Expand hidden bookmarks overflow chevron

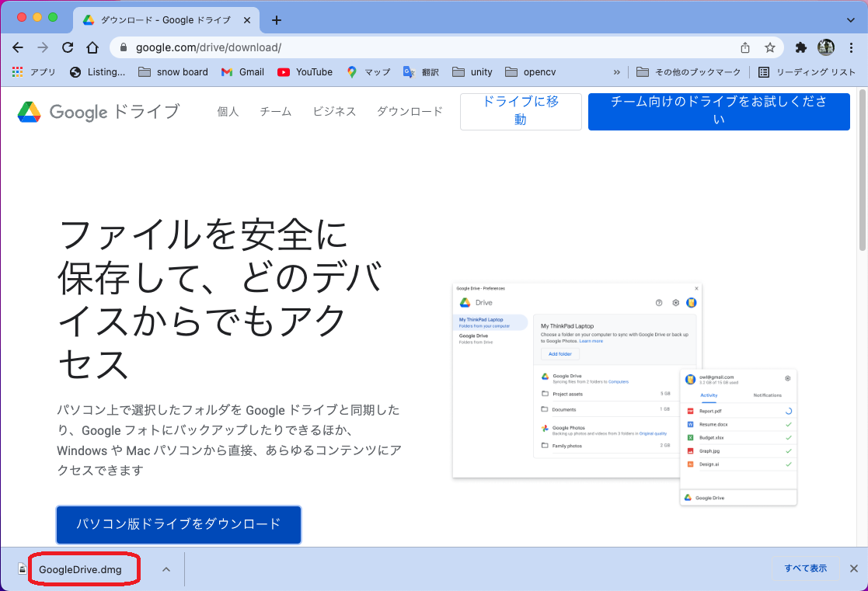click(617, 72)
